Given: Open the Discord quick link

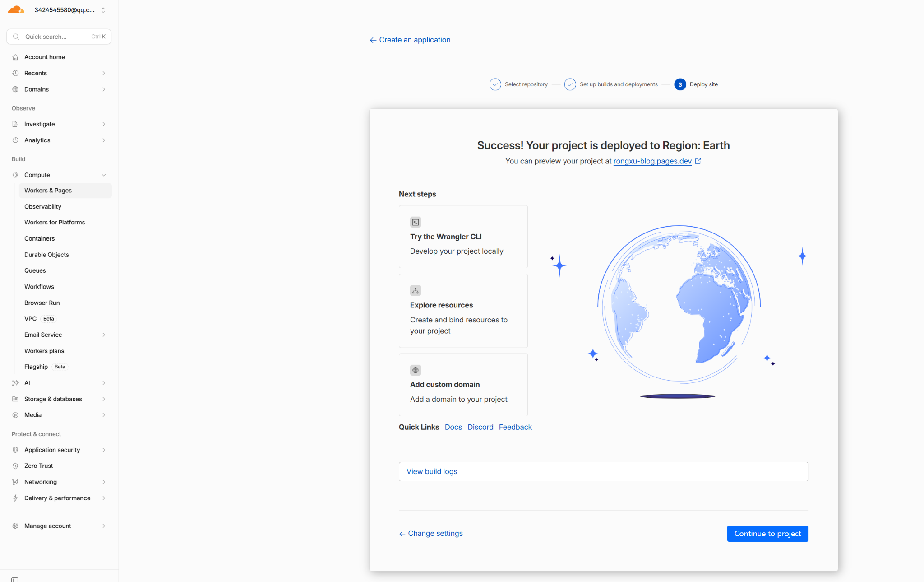Looking at the screenshot, I should 480,427.
